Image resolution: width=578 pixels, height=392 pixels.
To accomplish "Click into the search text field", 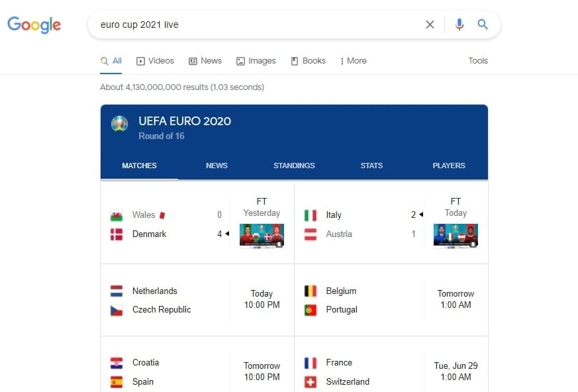I will point(258,24).
